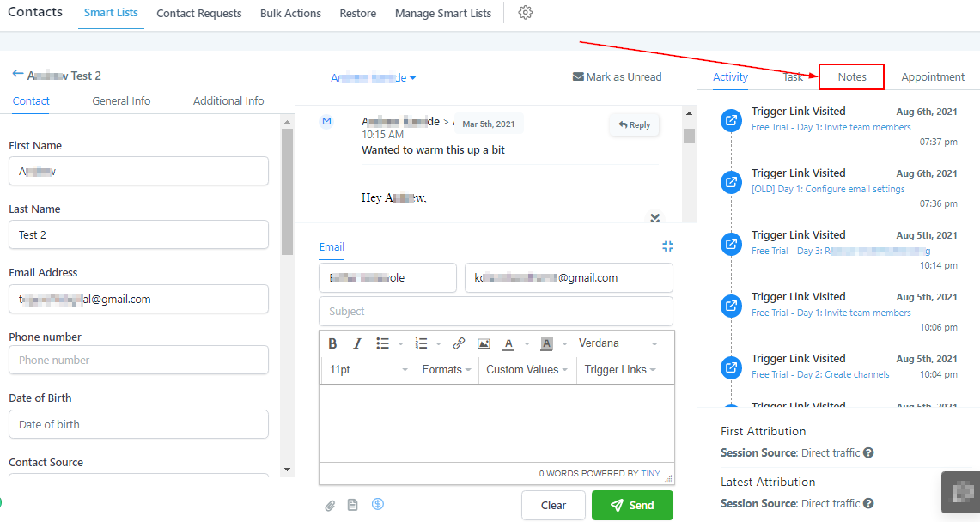
Task: Collapse the email composer with the minimize icon
Action: 667,246
